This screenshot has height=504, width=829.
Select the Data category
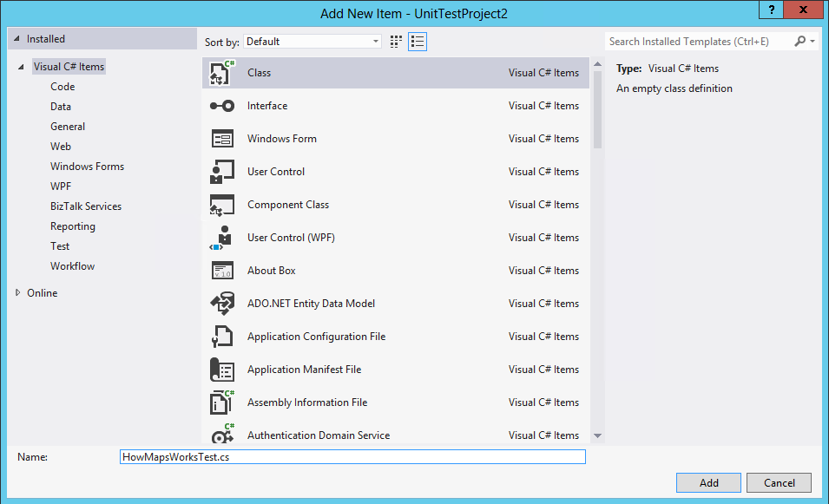tap(60, 107)
